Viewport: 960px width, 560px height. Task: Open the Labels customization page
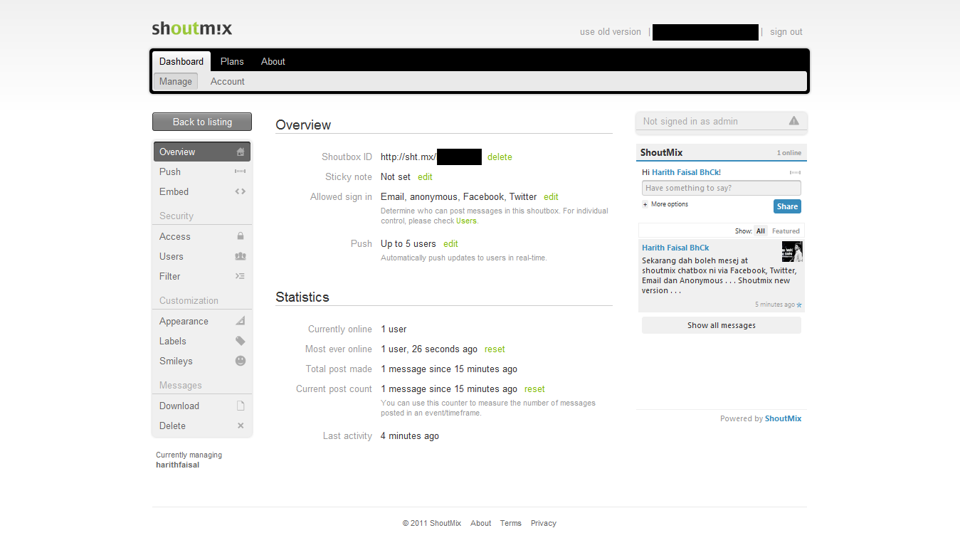(x=202, y=341)
